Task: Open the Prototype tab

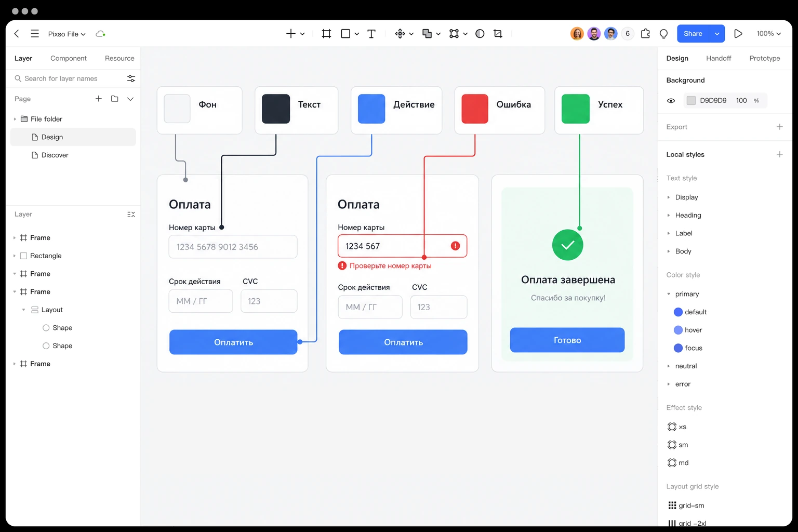Action: pos(765,58)
